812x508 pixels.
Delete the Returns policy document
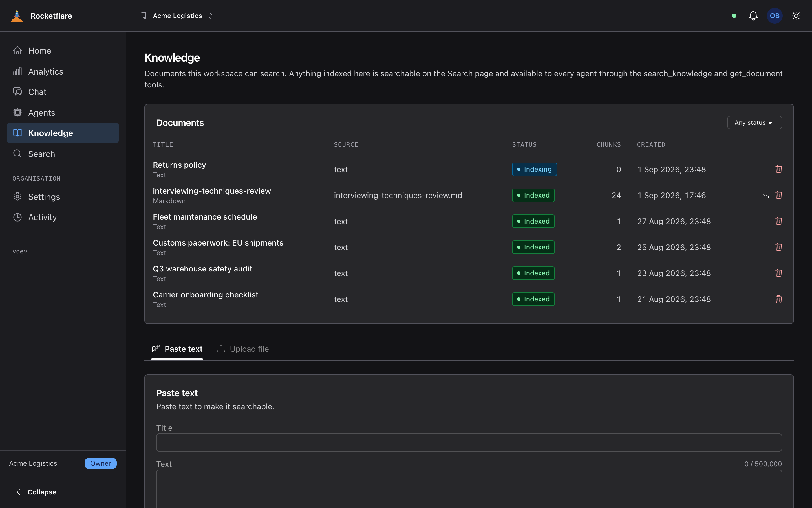click(779, 169)
